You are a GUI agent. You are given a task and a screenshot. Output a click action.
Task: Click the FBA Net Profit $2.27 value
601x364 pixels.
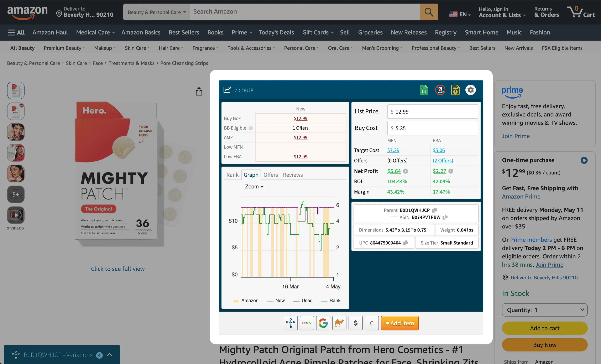click(439, 171)
